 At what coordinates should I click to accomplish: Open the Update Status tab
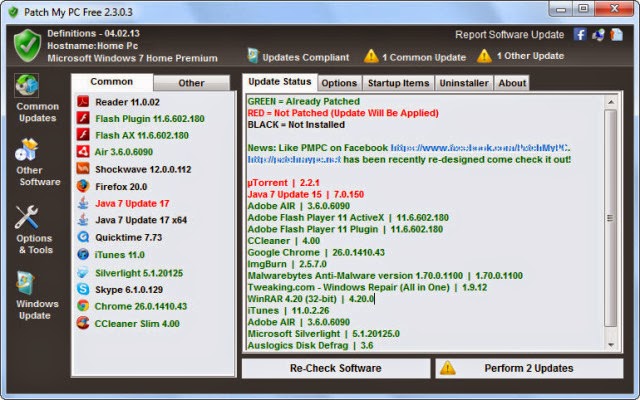pyautogui.click(x=280, y=82)
